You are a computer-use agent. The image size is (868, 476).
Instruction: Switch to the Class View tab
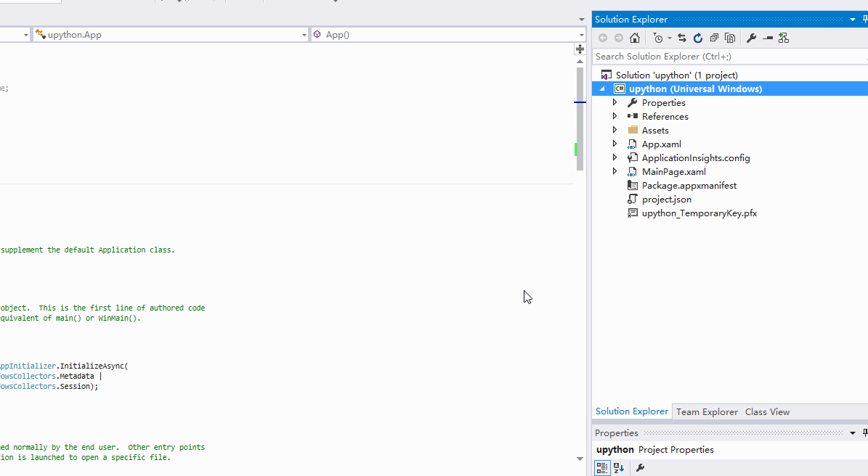click(x=767, y=412)
